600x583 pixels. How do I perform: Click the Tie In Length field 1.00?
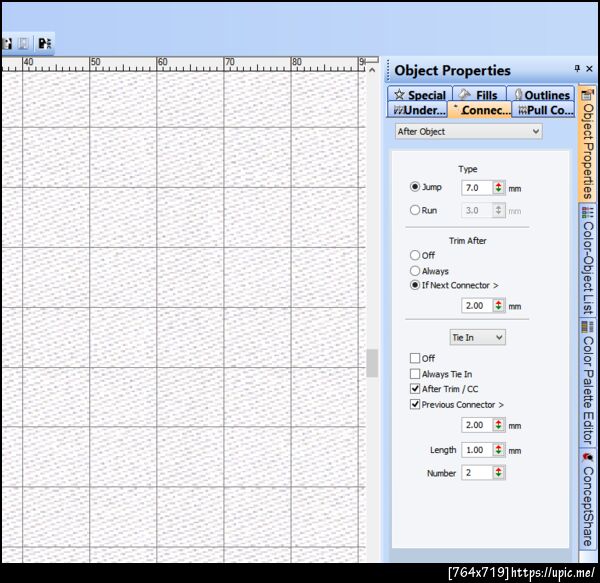tap(477, 450)
